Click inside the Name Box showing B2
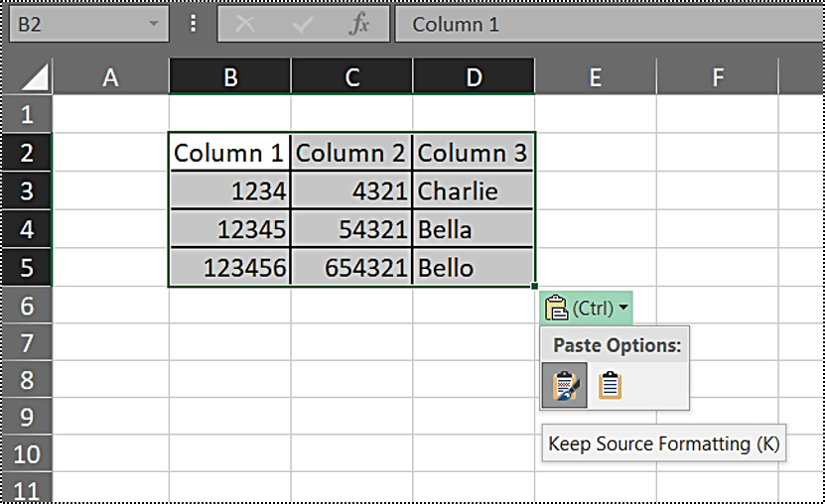This screenshot has height=504, width=825. (74, 25)
